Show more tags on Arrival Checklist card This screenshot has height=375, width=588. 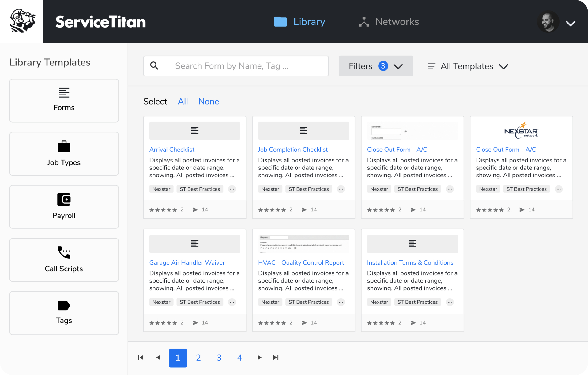232,189
